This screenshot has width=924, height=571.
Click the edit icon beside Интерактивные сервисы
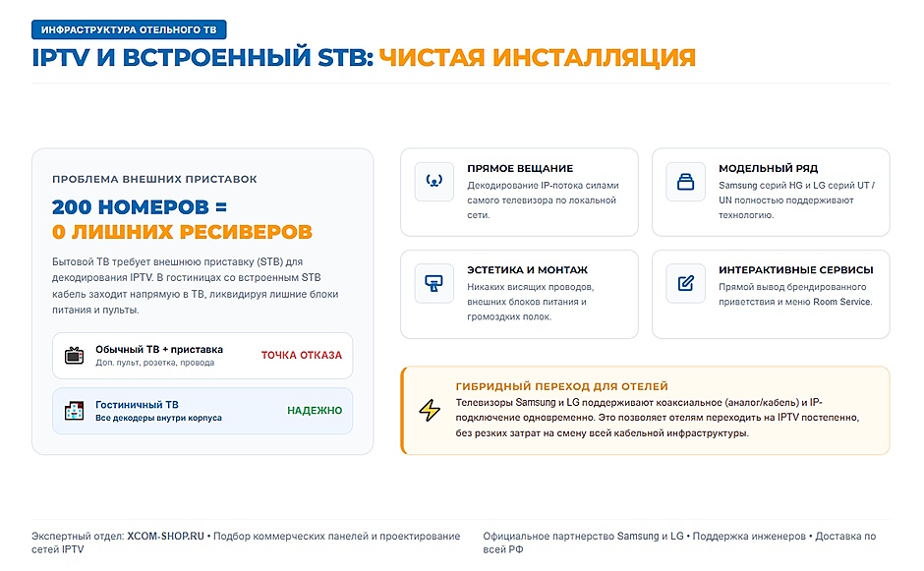685,283
